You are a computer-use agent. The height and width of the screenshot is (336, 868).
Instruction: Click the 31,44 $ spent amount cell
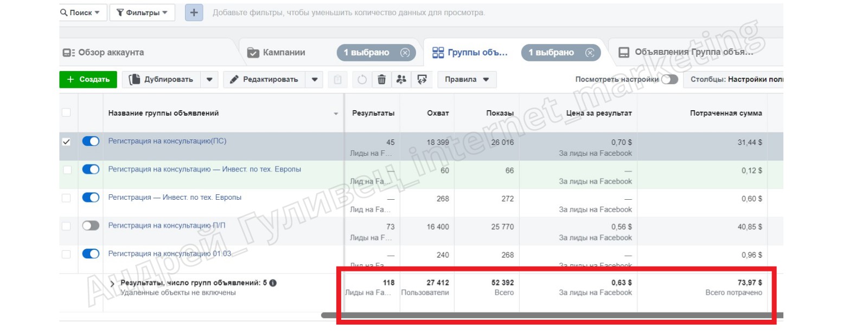click(x=750, y=142)
